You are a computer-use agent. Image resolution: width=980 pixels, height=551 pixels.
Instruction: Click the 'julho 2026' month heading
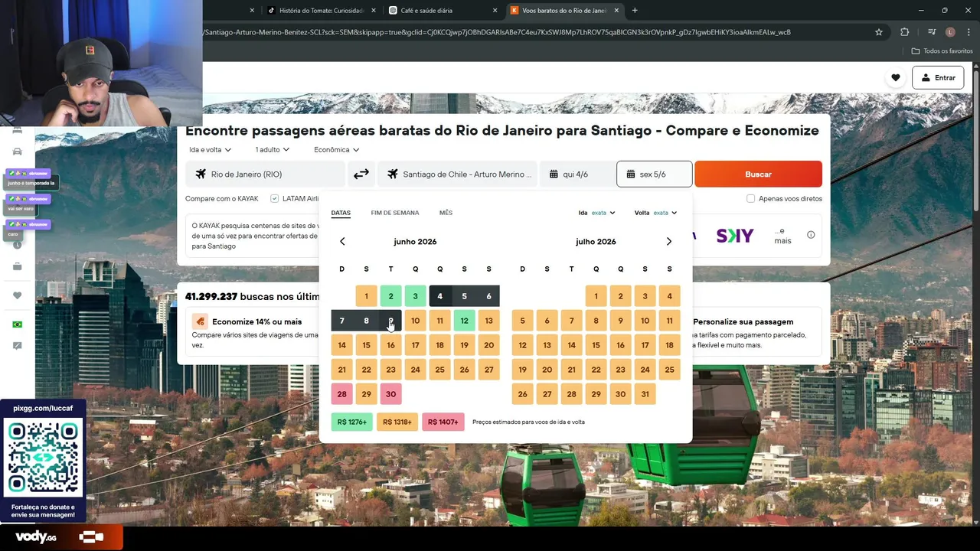(x=596, y=241)
